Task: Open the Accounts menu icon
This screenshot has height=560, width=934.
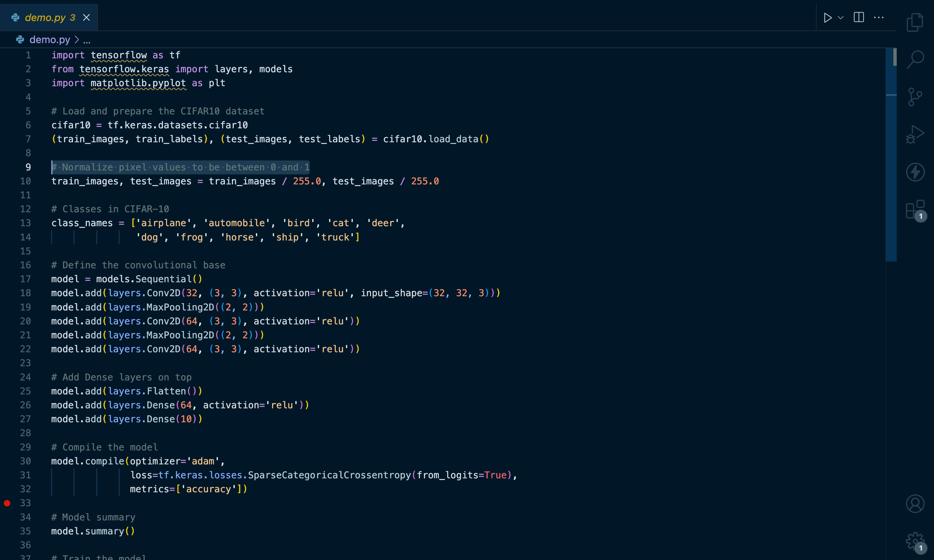Action: (x=915, y=503)
